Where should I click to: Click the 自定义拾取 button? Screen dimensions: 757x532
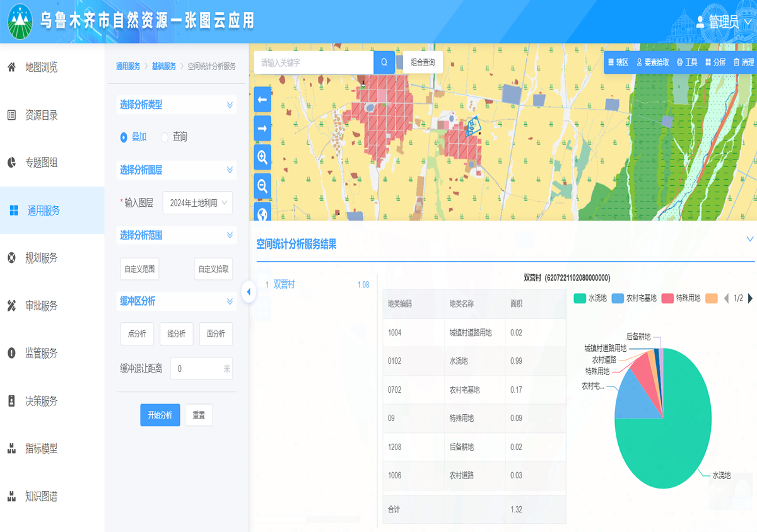(x=213, y=269)
